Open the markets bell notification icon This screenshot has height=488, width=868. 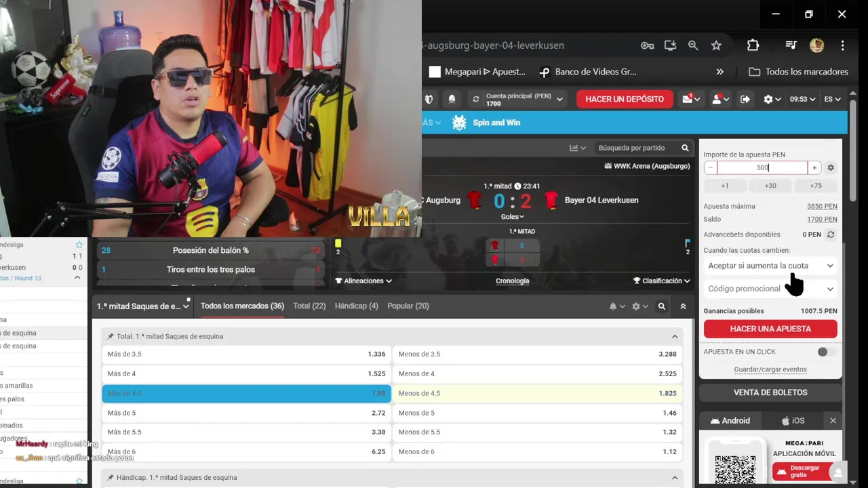616,306
